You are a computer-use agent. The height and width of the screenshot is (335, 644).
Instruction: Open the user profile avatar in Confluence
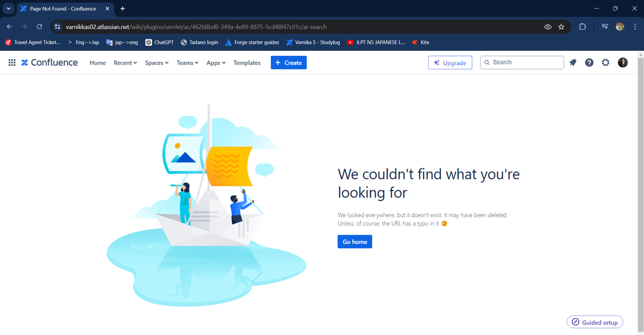pyautogui.click(x=623, y=62)
